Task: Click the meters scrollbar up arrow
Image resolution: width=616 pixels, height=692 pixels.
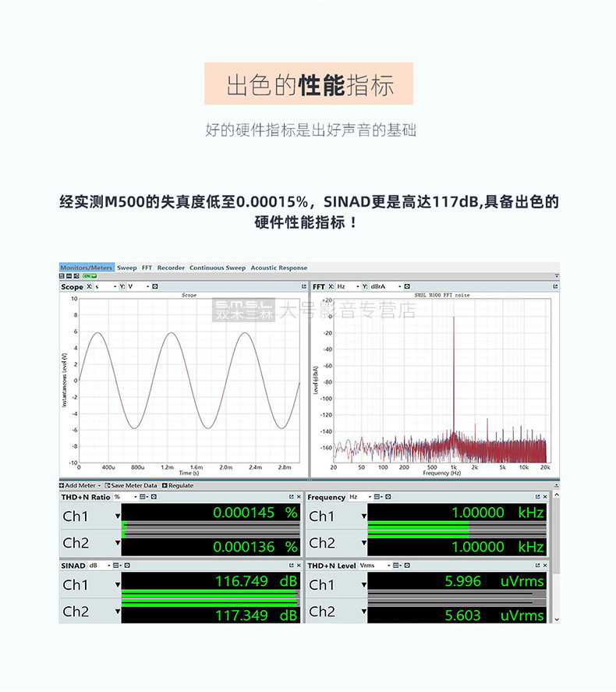Action: point(557,495)
